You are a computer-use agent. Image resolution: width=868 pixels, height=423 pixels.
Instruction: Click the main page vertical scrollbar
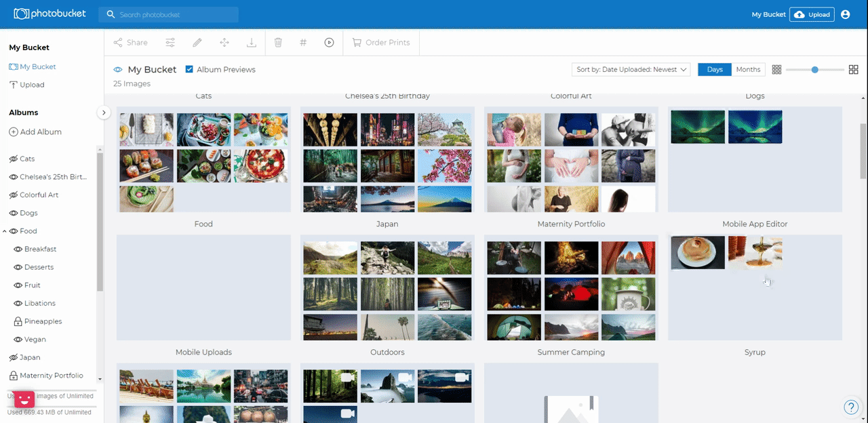(x=863, y=150)
